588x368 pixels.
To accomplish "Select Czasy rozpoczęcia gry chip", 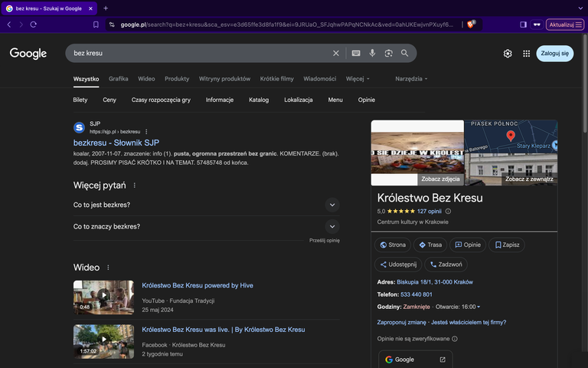I will [x=161, y=100].
